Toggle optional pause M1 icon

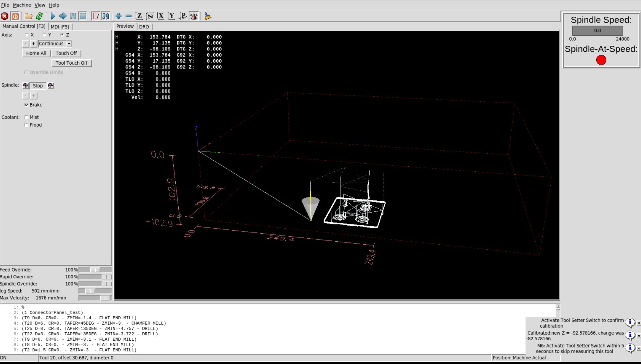coord(106,16)
